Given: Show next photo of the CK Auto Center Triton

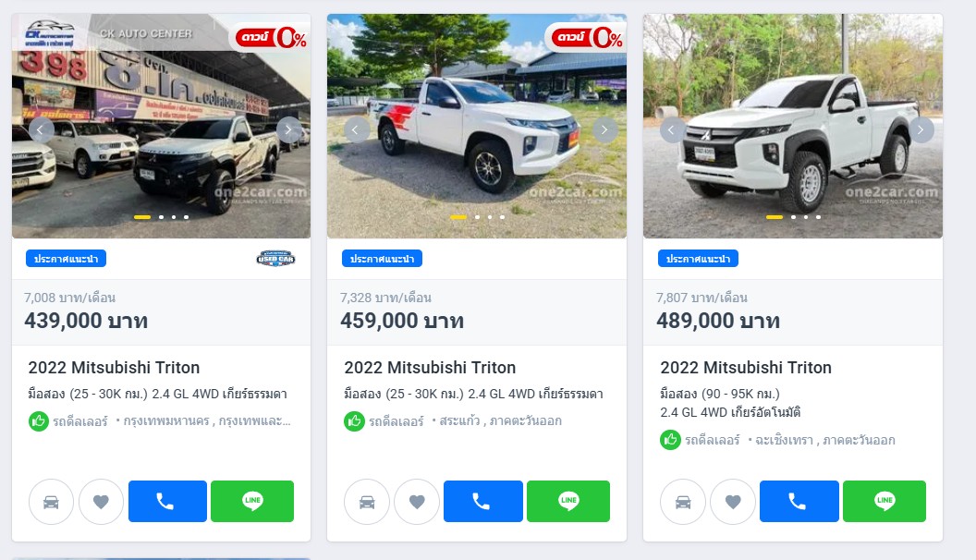Looking at the screenshot, I should pyautogui.click(x=288, y=130).
